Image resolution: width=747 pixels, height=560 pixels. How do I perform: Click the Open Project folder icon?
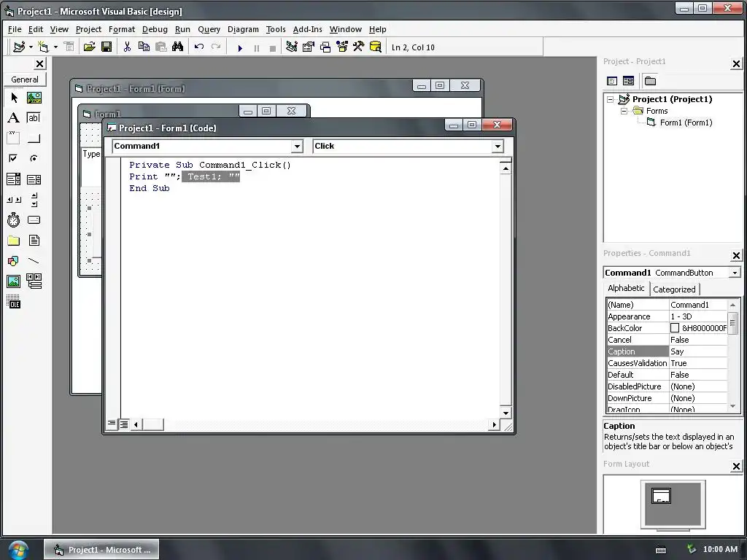(x=89, y=47)
